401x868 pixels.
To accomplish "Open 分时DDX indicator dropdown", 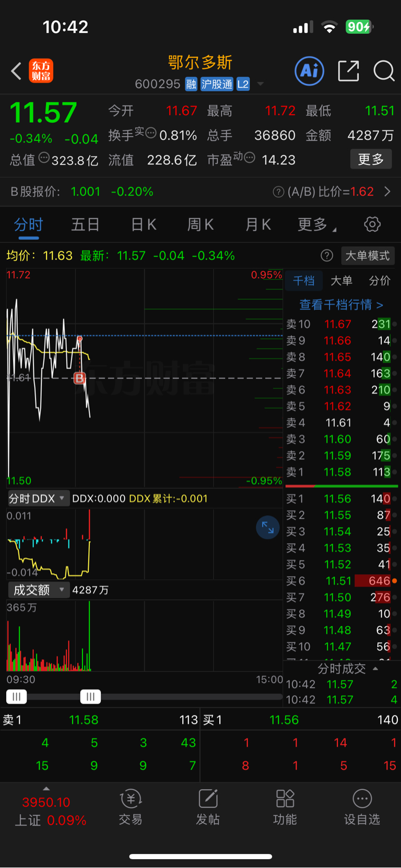I will pos(38,498).
